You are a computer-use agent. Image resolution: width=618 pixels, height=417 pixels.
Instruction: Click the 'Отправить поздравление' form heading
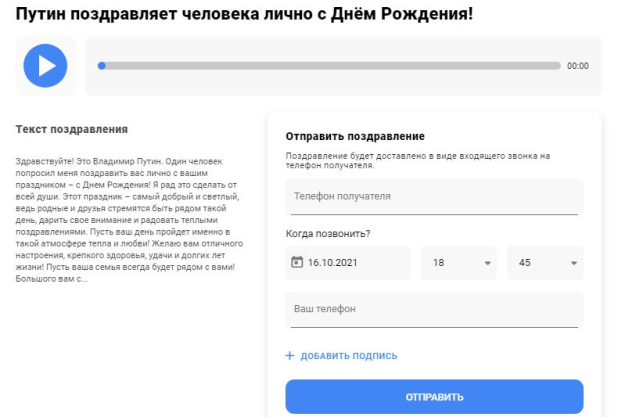355,136
